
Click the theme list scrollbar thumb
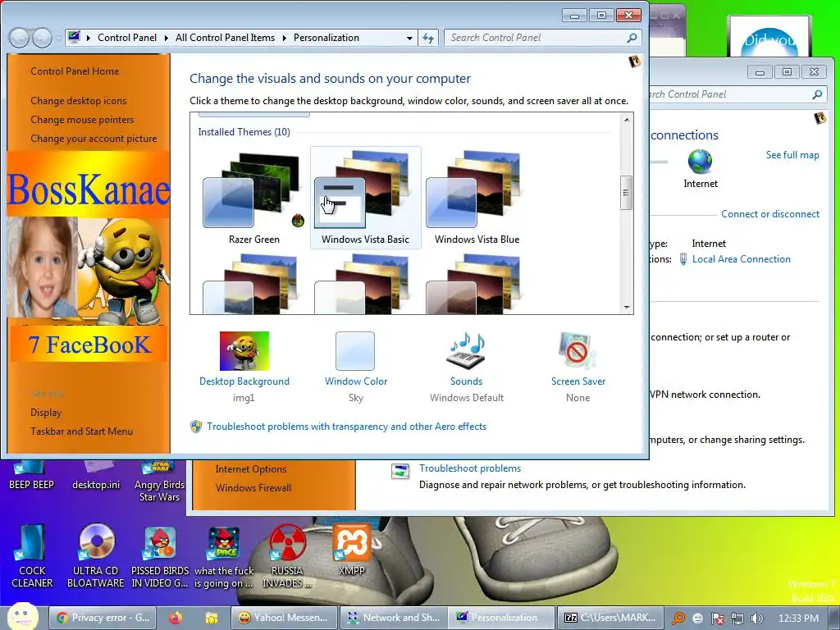pos(626,193)
